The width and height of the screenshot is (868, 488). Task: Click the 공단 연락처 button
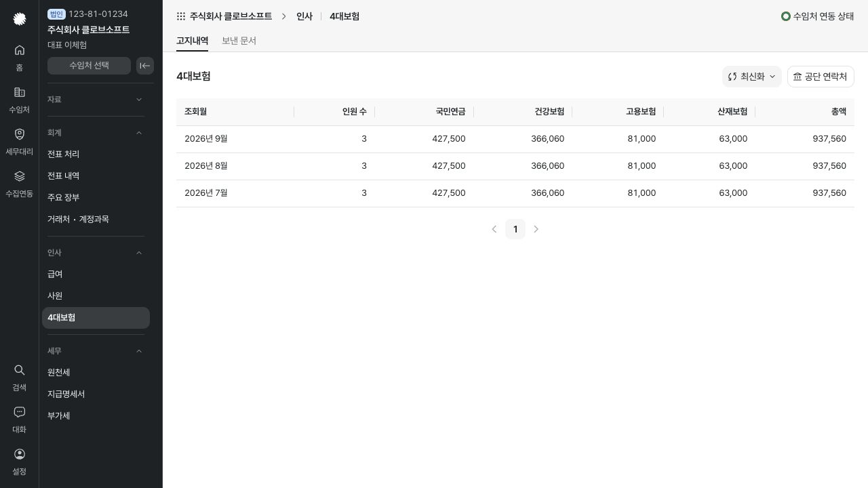[821, 77]
